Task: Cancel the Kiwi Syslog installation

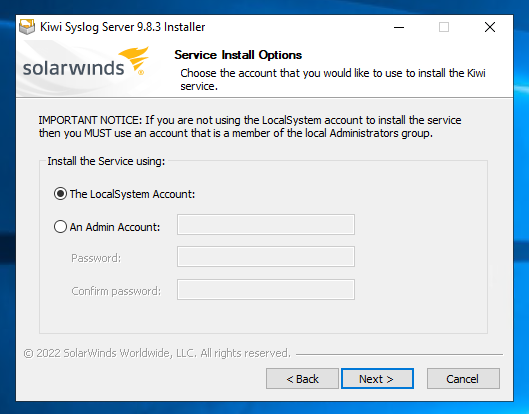Action: coord(463,379)
